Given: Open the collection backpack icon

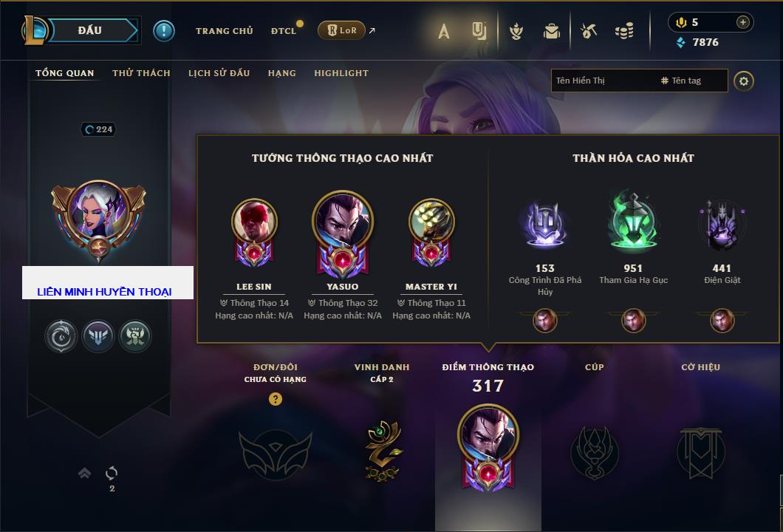Looking at the screenshot, I should coord(551,32).
